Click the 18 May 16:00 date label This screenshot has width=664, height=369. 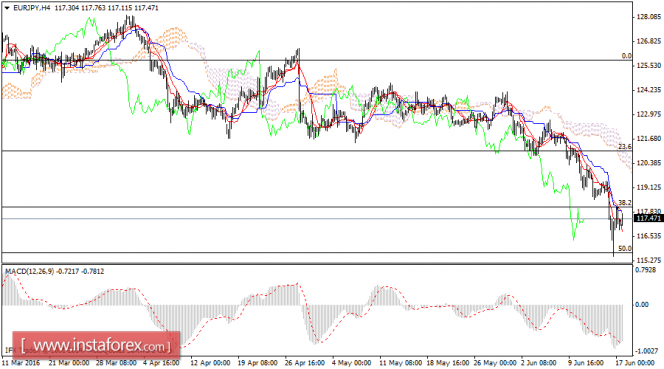(448, 363)
